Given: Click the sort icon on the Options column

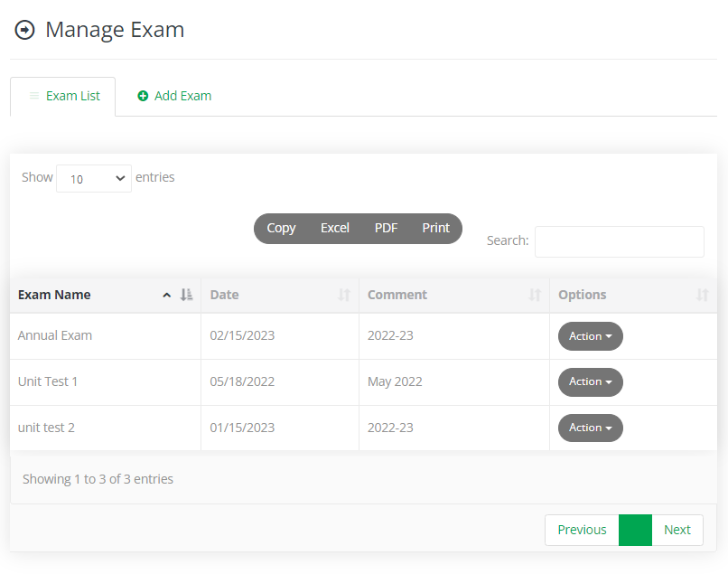Looking at the screenshot, I should click(x=703, y=295).
